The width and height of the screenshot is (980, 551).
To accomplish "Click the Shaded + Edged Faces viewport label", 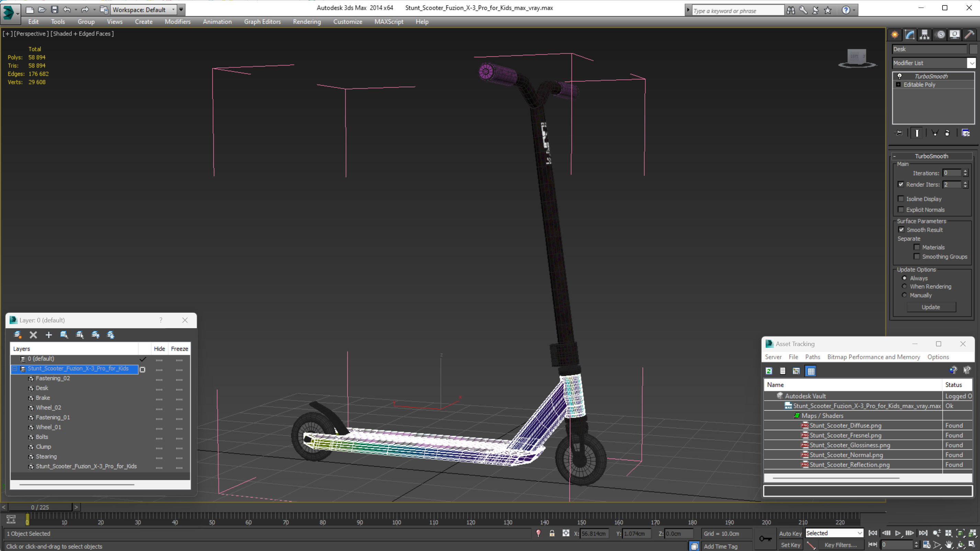I will click(x=82, y=33).
